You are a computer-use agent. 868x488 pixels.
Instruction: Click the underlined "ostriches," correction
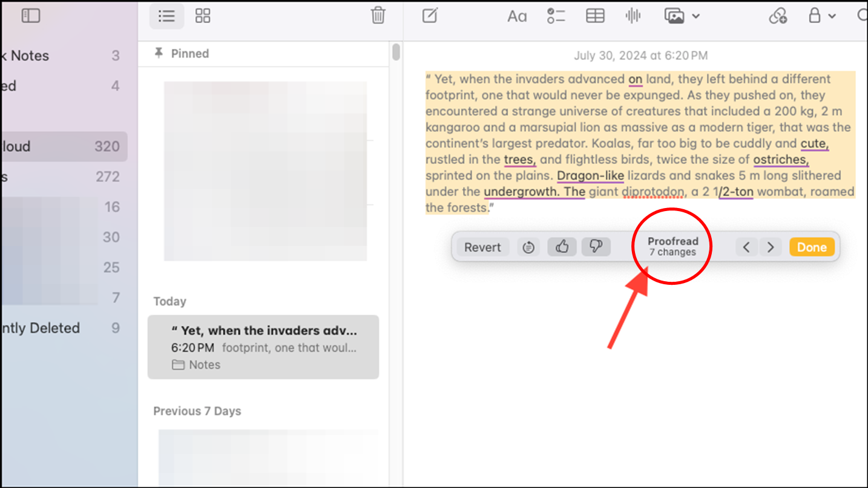point(781,160)
